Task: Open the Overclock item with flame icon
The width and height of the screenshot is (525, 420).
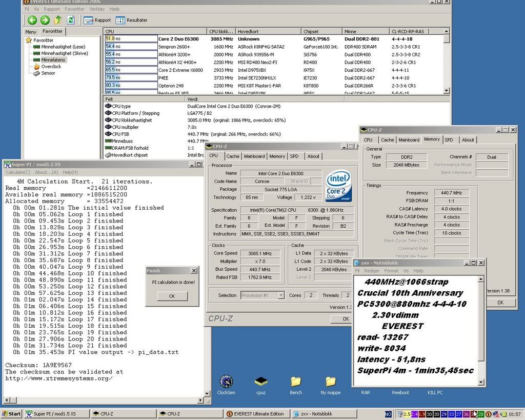Action: tap(47, 66)
